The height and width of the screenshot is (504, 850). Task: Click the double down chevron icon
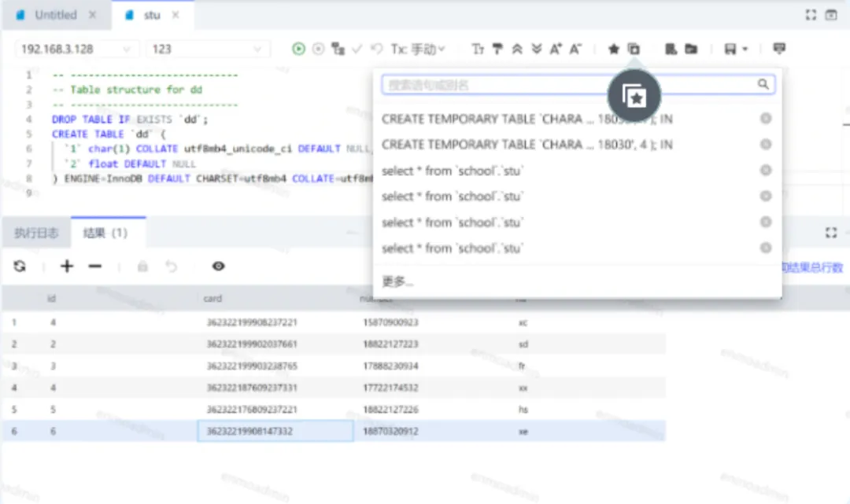pos(537,50)
